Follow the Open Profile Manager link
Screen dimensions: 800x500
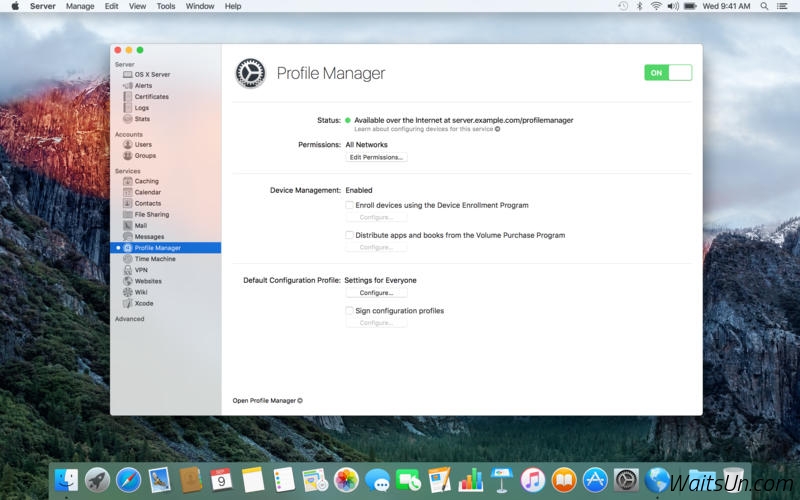click(x=267, y=401)
